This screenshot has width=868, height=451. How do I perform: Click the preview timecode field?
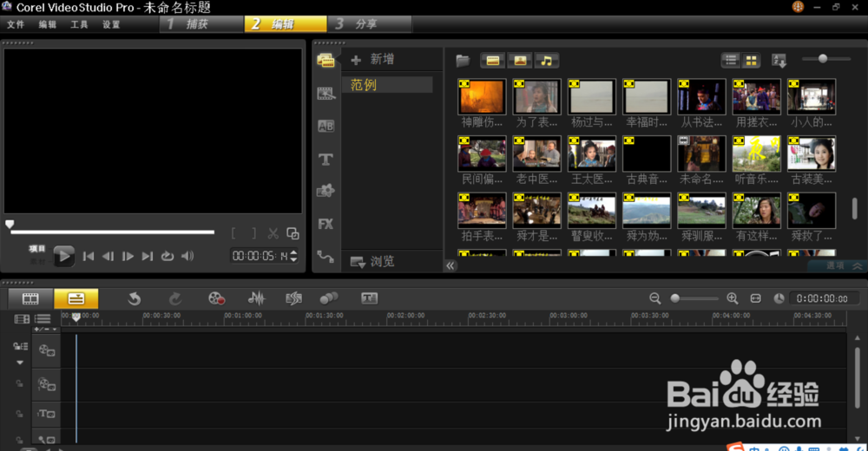pyautogui.click(x=260, y=256)
